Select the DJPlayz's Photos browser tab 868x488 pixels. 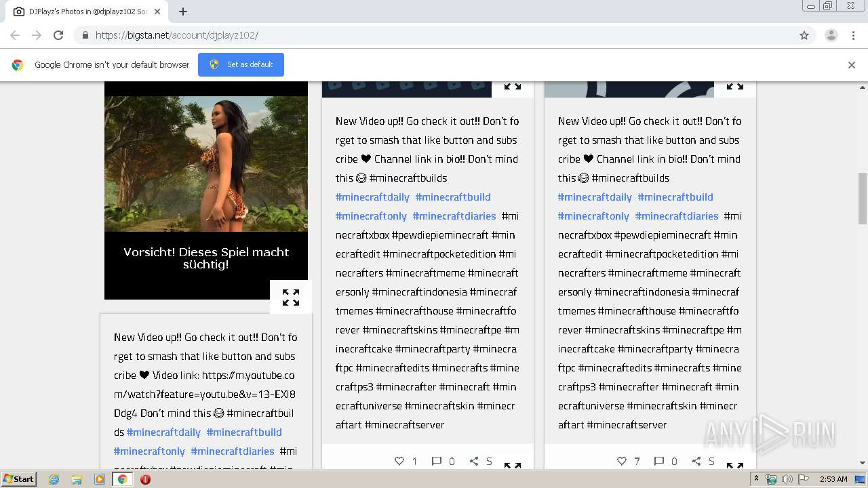[x=86, y=12]
